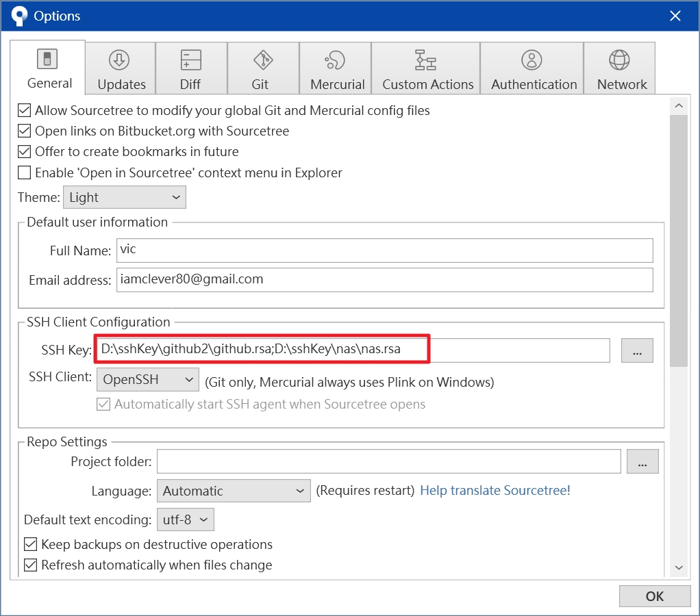
Task: Click the Authentication person icon
Action: click(532, 60)
